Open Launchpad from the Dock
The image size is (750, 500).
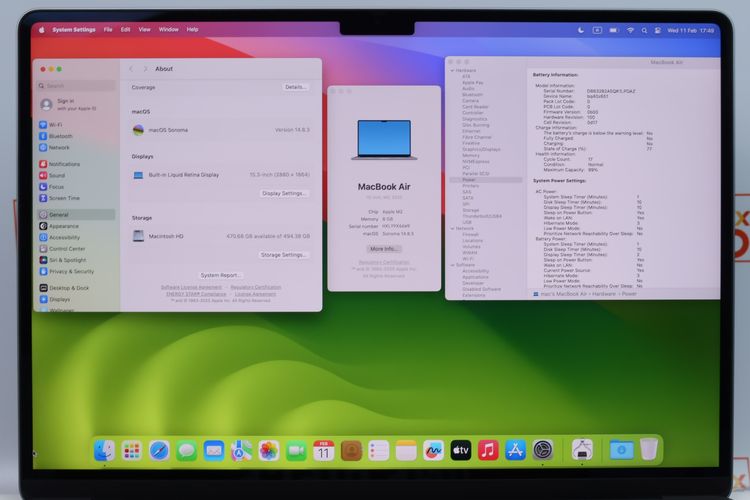pos(132,450)
